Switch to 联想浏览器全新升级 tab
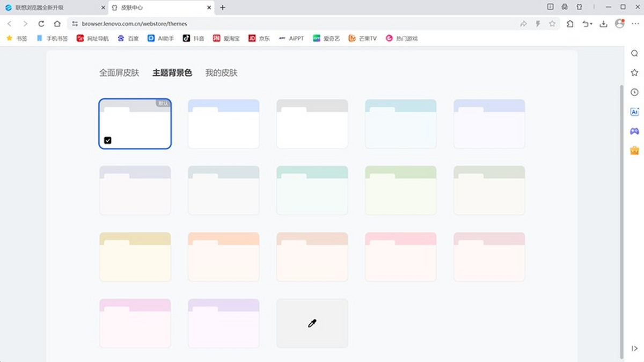The height and width of the screenshot is (362, 644). (x=54, y=8)
